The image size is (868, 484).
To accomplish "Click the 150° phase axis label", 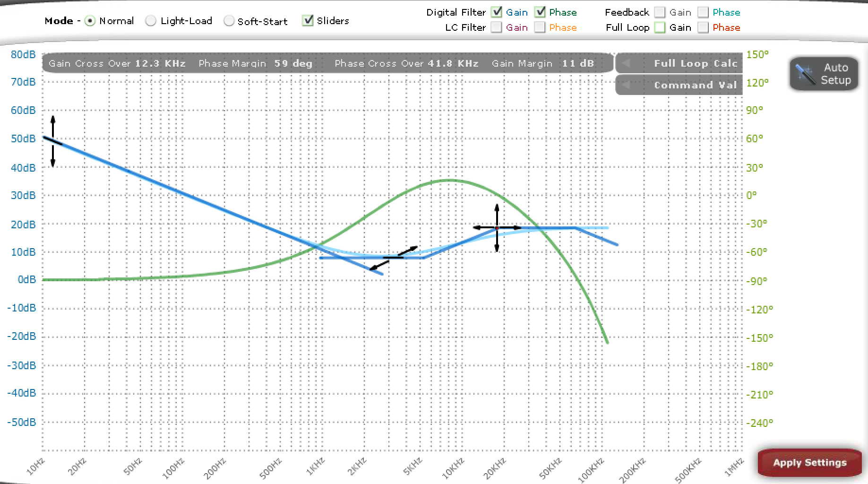I will [x=757, y=54].
